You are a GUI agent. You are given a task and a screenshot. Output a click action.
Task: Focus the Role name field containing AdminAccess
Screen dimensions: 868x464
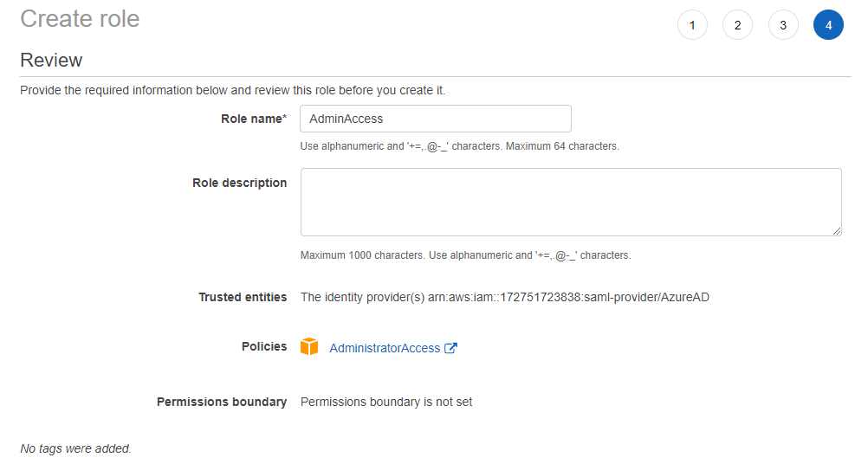[x=435, y=119]
